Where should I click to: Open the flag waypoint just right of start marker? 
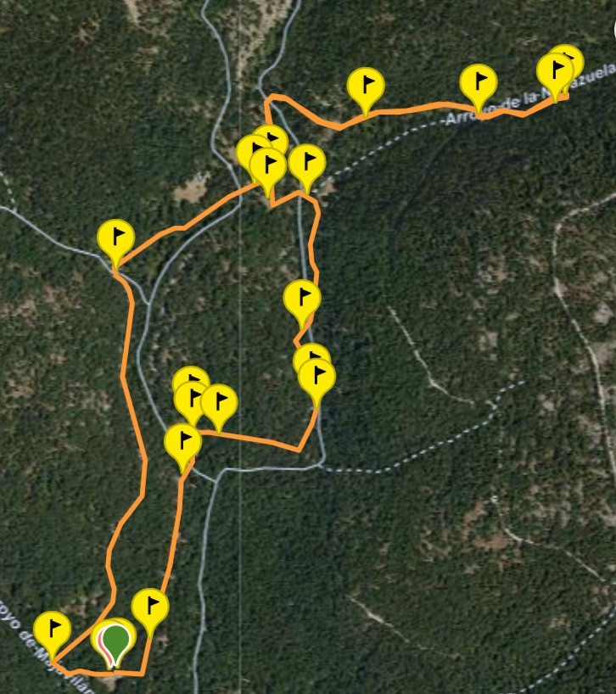(150, 607)
